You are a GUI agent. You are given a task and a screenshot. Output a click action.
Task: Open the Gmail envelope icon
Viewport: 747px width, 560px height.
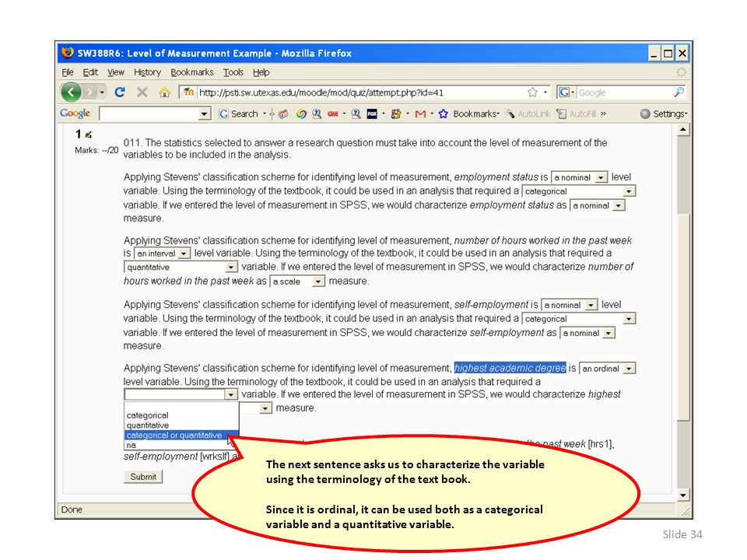point(420,114)
